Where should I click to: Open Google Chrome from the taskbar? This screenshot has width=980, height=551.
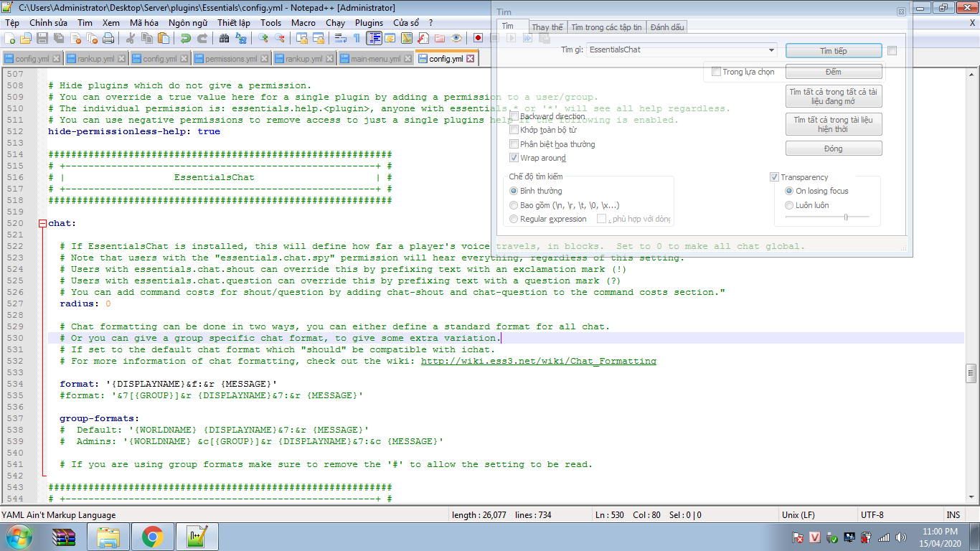tap(152, 536)
